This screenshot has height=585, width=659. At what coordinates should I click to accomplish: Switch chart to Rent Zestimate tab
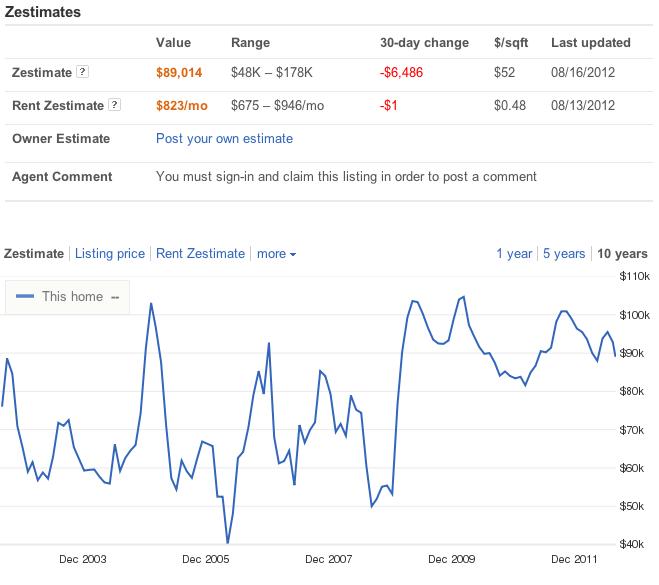200,254
